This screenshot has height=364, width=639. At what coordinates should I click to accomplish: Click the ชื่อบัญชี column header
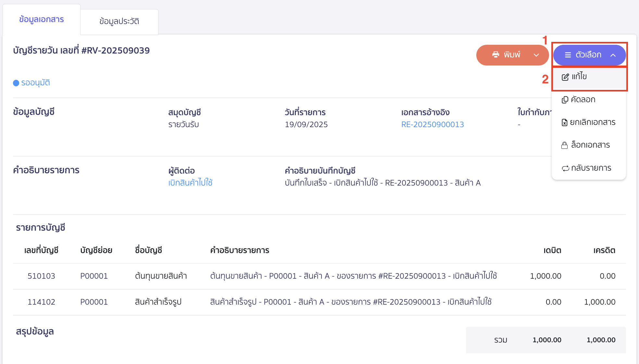point(148,250)
